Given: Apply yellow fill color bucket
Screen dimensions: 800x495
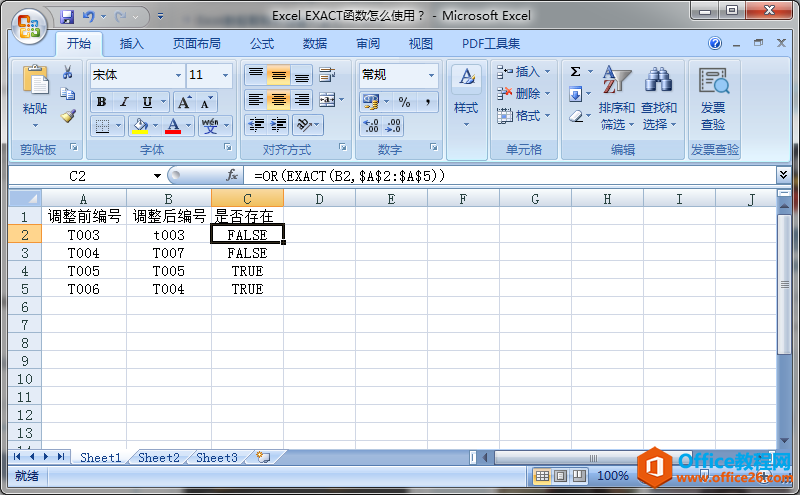Looking at the screenshot, I should tap(139, 126).
